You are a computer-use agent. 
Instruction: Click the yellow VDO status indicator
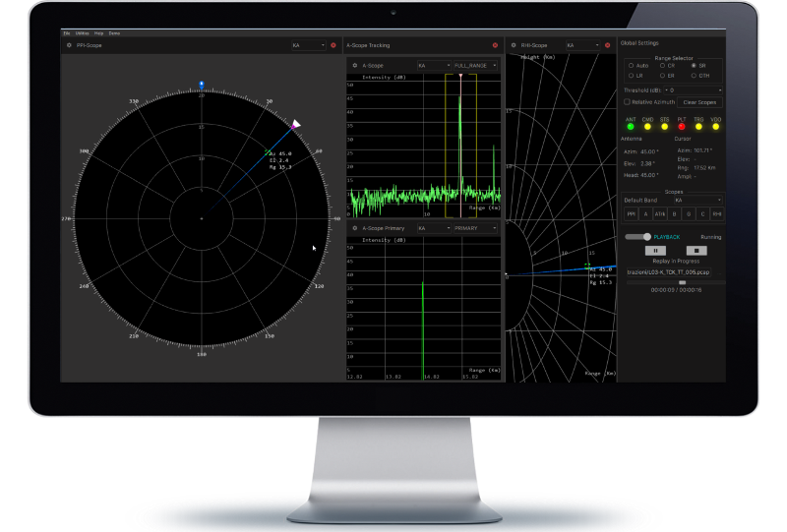click(x=716, y=127)
